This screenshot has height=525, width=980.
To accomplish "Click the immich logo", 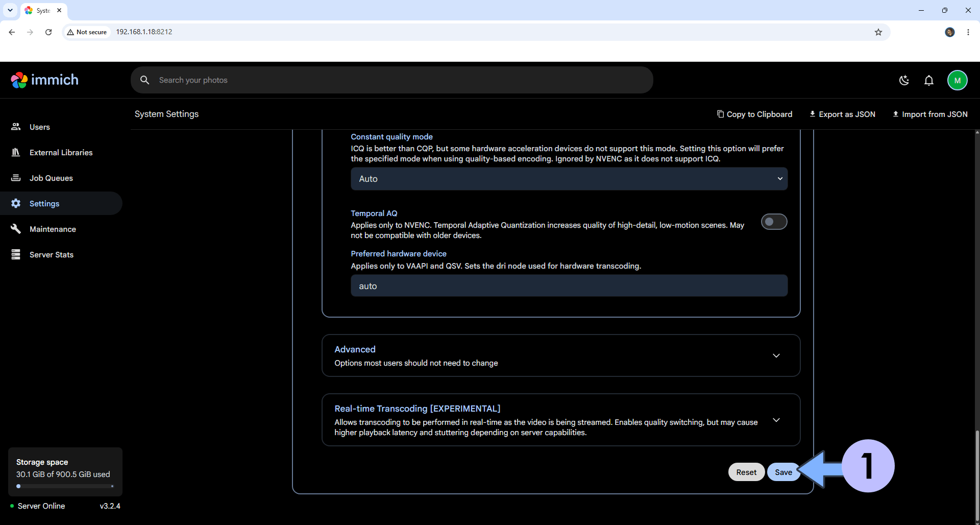I will click(45, 80).
